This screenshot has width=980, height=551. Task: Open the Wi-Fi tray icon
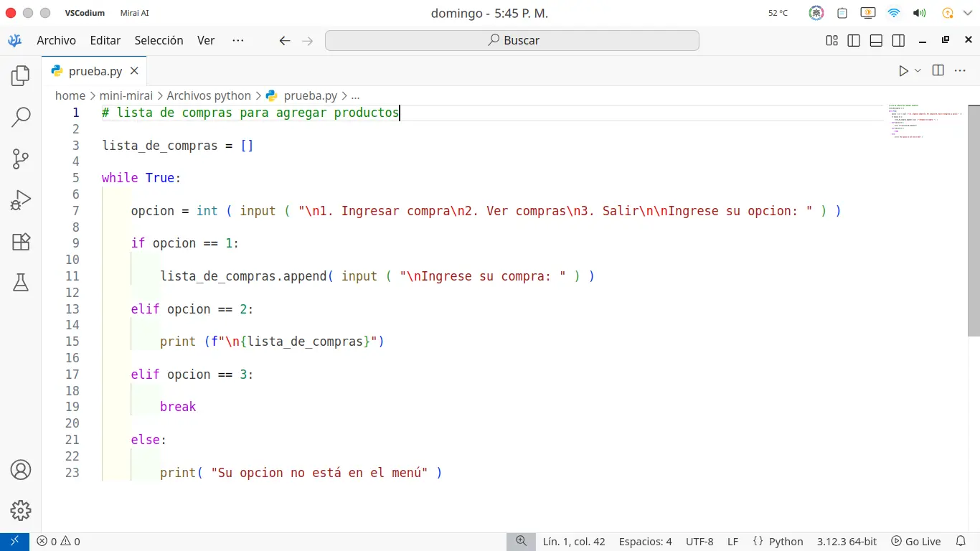pos(894,13)
